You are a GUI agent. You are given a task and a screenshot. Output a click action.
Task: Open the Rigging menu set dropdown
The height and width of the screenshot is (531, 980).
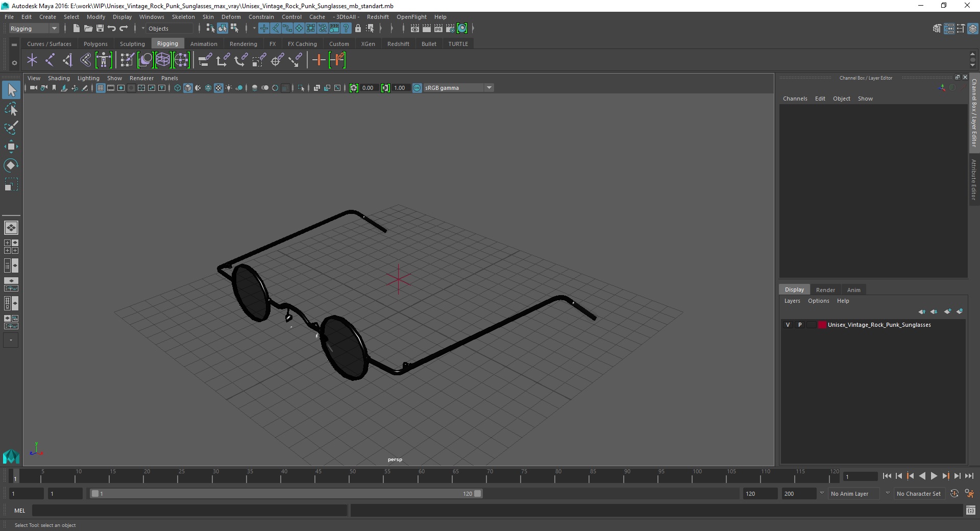[34, 29]
